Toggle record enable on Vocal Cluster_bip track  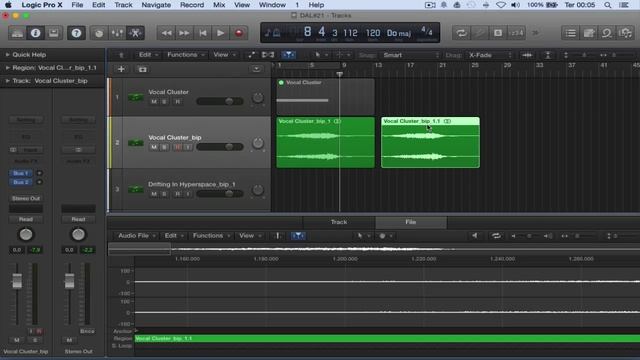pyautogui.click(x=178, y=147)
